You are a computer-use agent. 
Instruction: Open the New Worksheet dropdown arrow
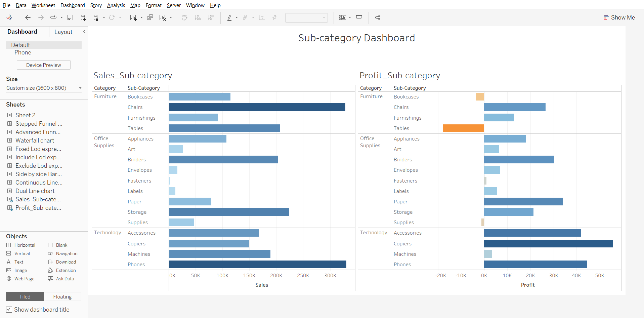pyautogui.click(x=141, y=17)
